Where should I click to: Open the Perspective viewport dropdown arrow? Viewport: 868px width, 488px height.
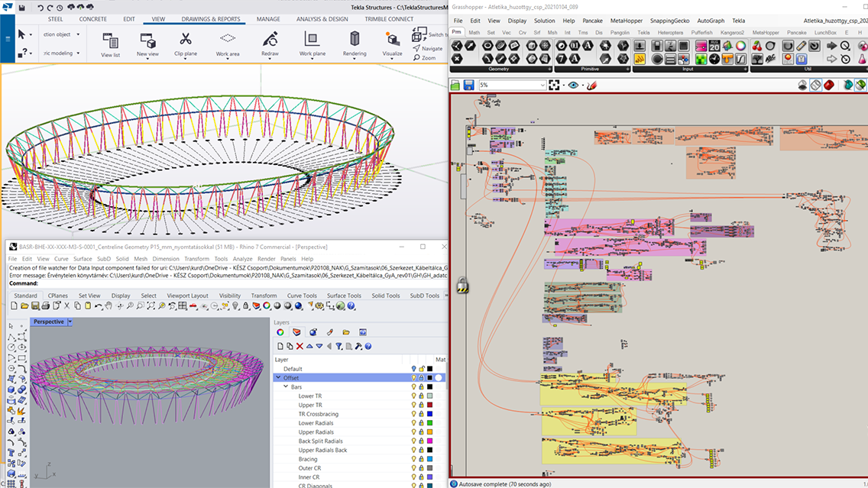tap(70, 322)
